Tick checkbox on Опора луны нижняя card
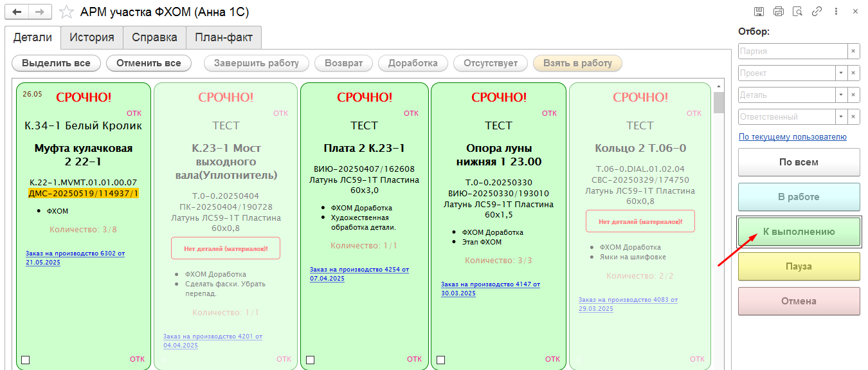 (441, 360)
